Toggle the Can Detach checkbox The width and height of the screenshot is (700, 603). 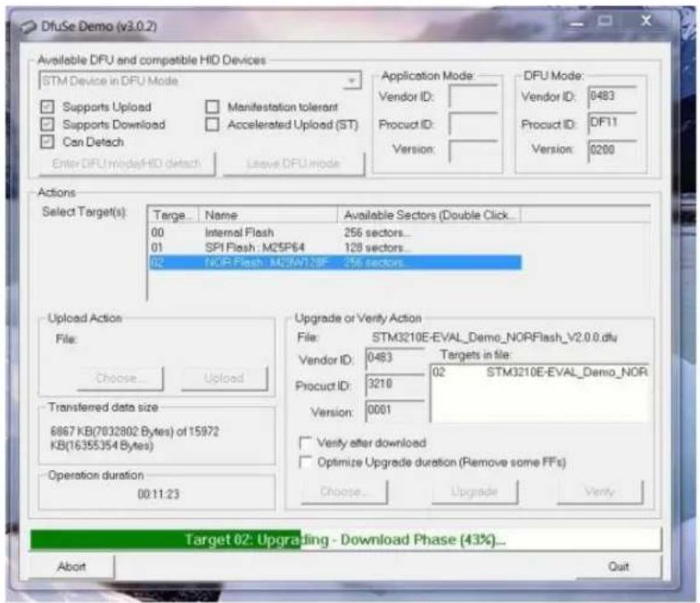coord(47,142)
